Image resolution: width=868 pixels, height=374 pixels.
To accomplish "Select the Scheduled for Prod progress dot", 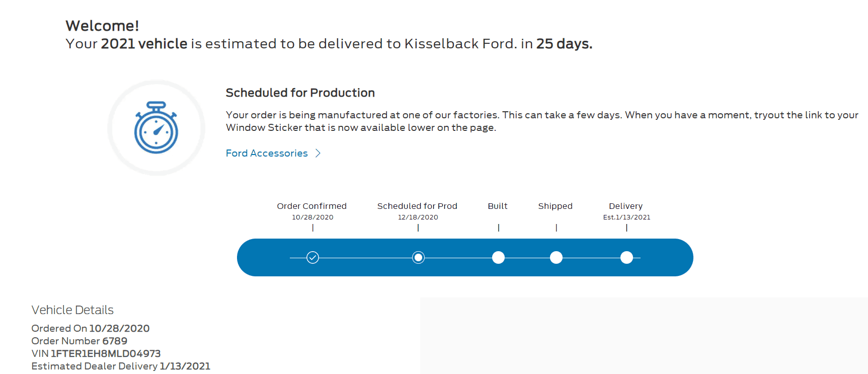I will click(x=418, y=258).
